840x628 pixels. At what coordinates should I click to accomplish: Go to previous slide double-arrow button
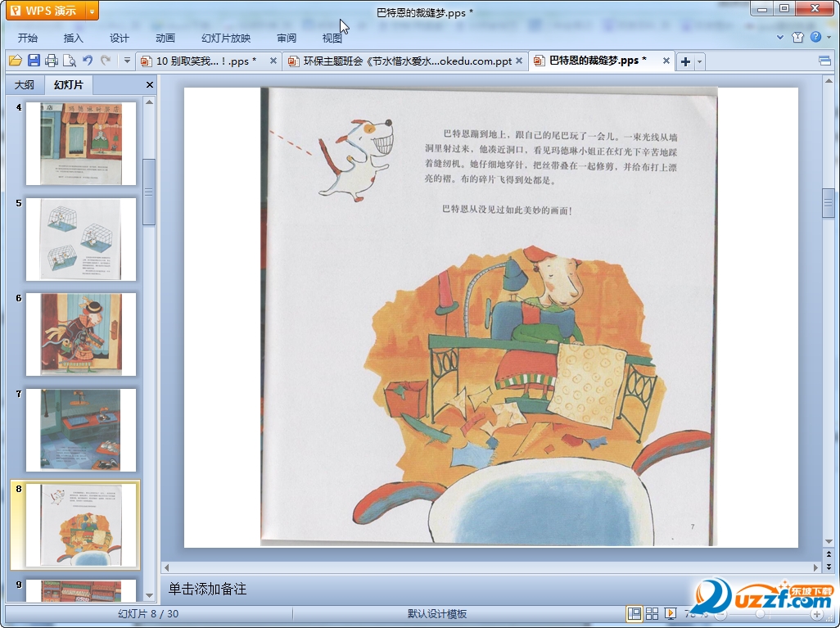point(829,554)
